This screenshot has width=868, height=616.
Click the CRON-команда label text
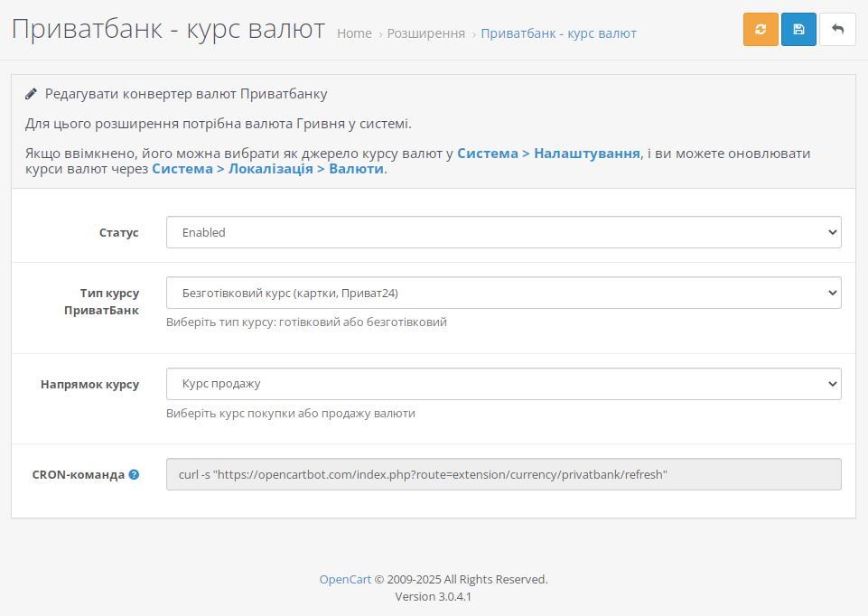click(x=78, y=475)
